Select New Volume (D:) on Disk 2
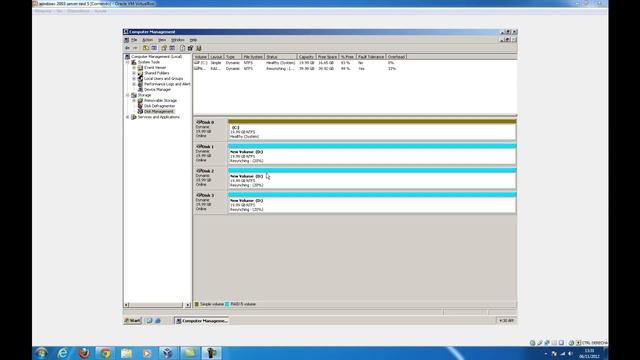 [x=372, y=179]
